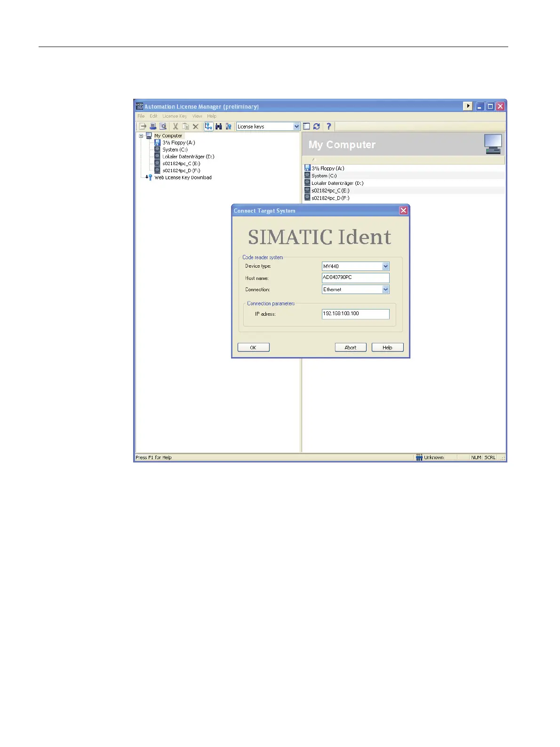The image size is (560, 747).
Task: Open the File menu
Action: pyautogui.click(x=141, y=116)
